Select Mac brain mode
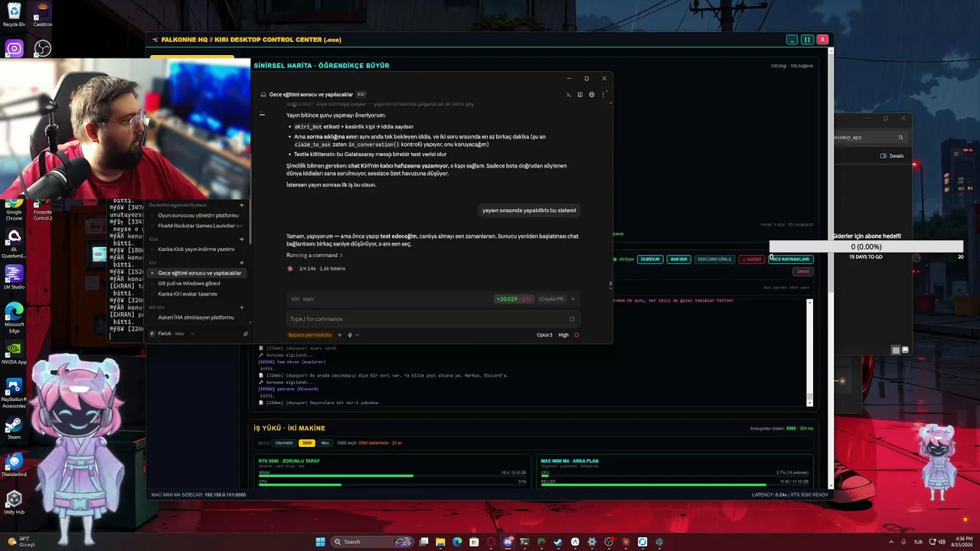The image size is (980, 551). (325, 443)
